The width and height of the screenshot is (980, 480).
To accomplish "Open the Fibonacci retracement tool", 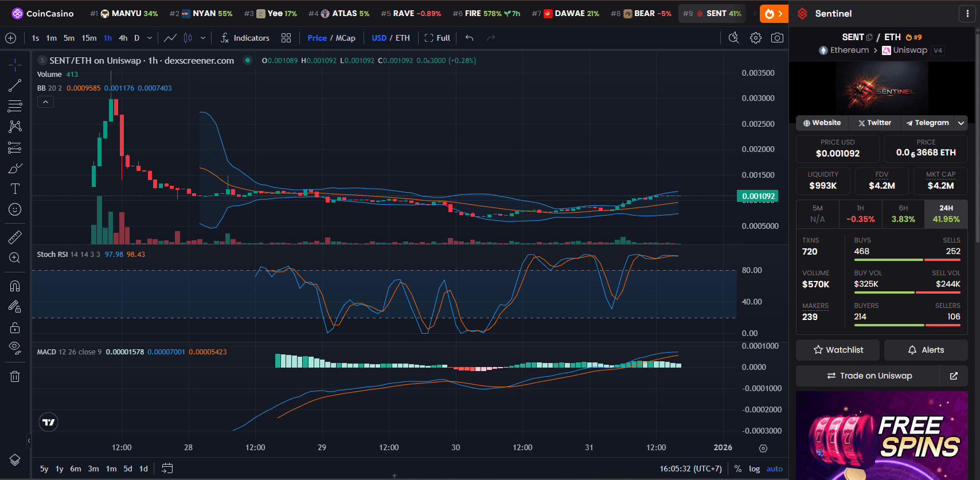I will (15, 106).
